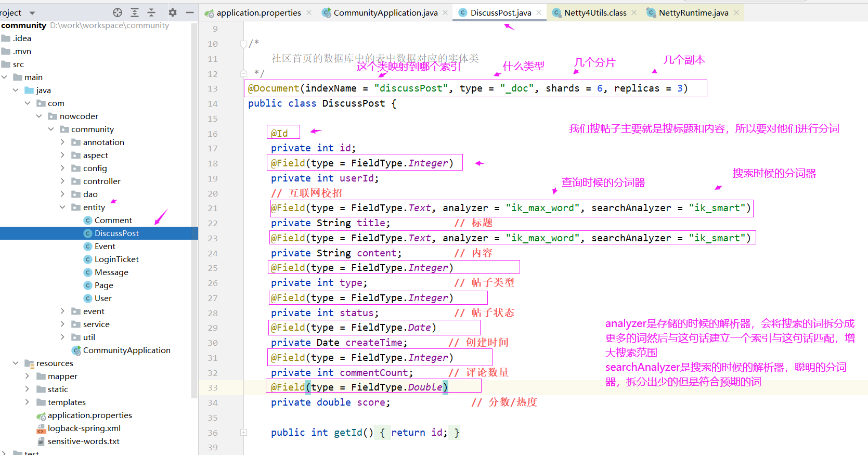Open the Message class
Screen dimensions: 868x455
point(106,272)
